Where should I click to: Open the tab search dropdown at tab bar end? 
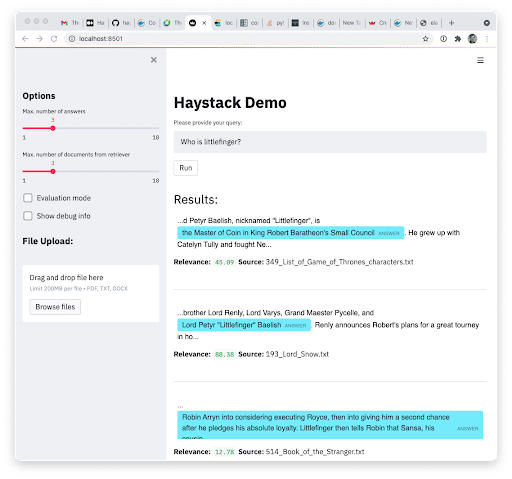(x=487, y=23)
